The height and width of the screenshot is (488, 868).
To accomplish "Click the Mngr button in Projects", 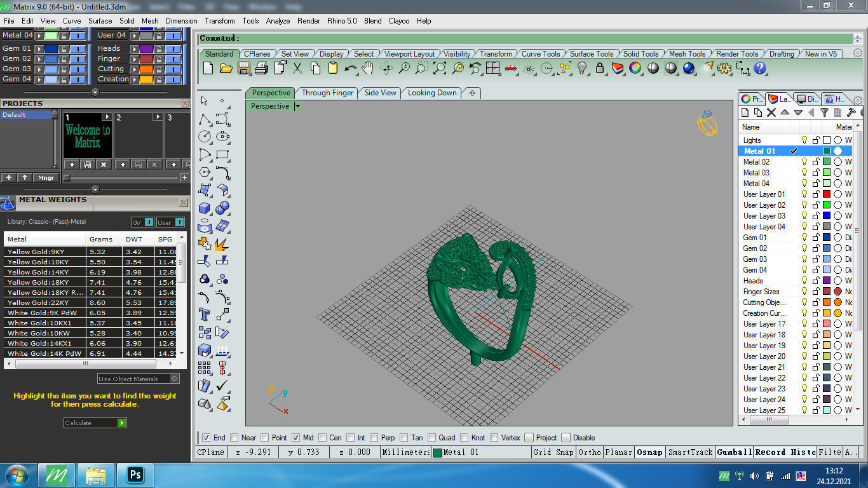I will 46,178.
